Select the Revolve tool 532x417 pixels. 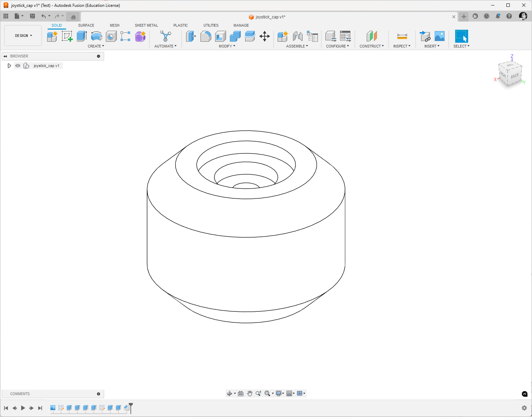97,36
